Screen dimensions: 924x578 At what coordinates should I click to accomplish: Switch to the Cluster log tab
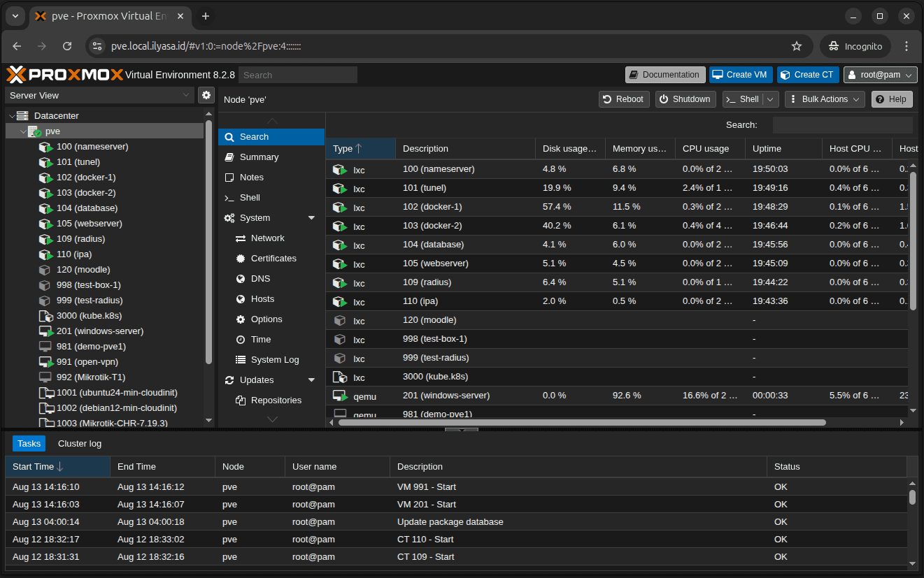click(80, 444)
